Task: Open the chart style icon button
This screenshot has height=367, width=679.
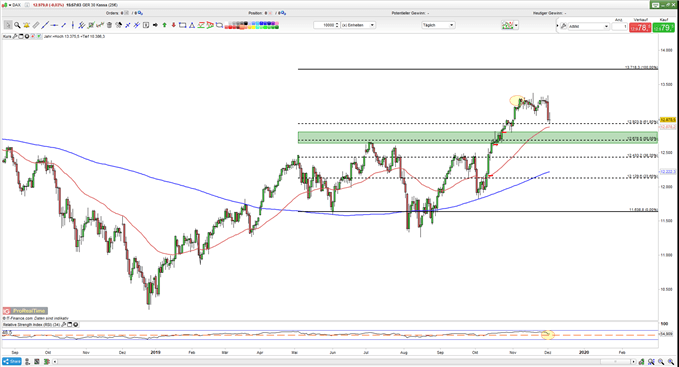Action: click(508, 25)
